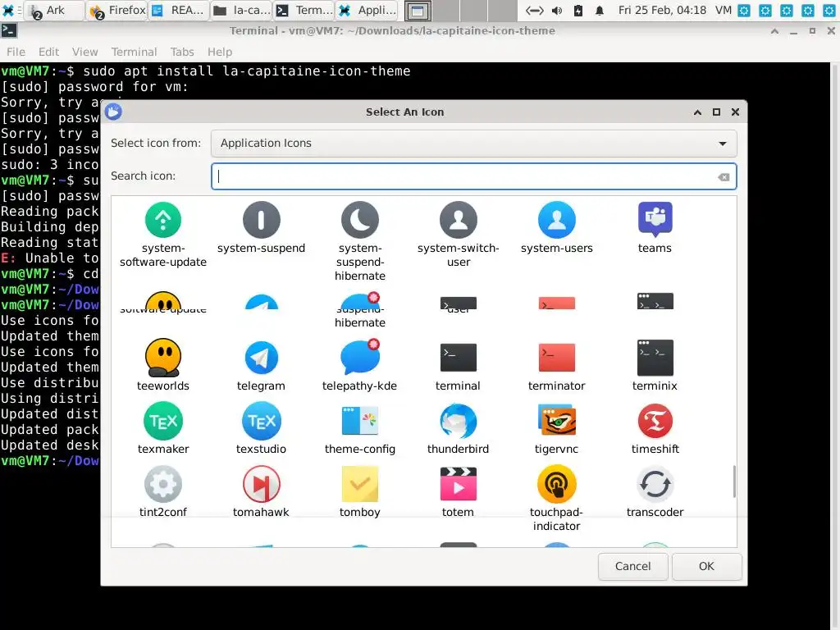Image resolution: width=840 pixels, height=630 pixels.
Task: Click the volume icon in system tray
Action: [557, 10]
